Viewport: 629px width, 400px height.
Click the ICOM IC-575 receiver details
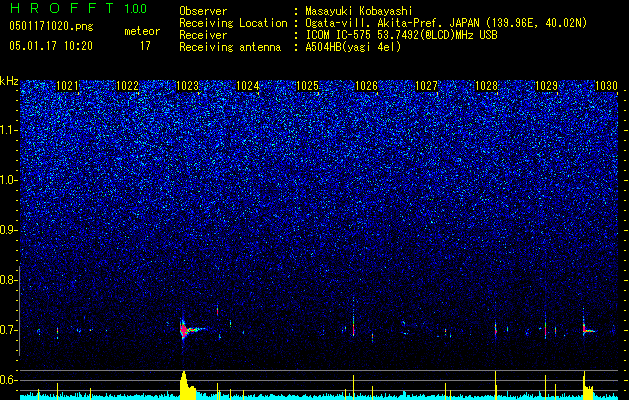tap(401, 35)
